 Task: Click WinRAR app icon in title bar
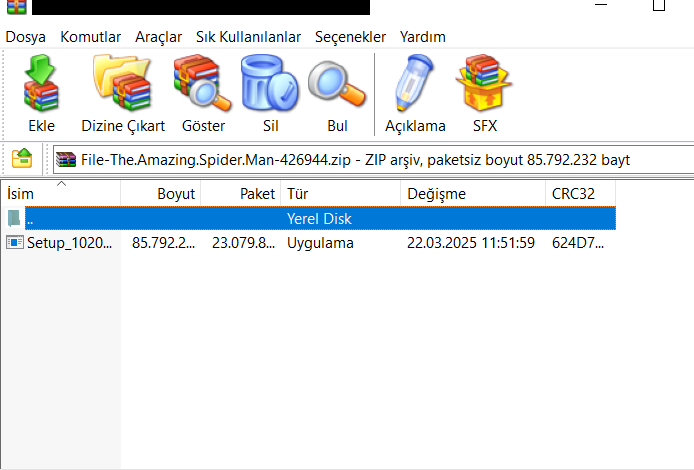pos(16,7)
